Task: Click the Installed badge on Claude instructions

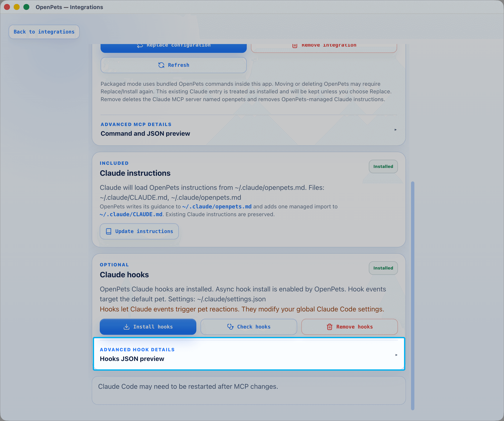Action: tap(383, 166)
